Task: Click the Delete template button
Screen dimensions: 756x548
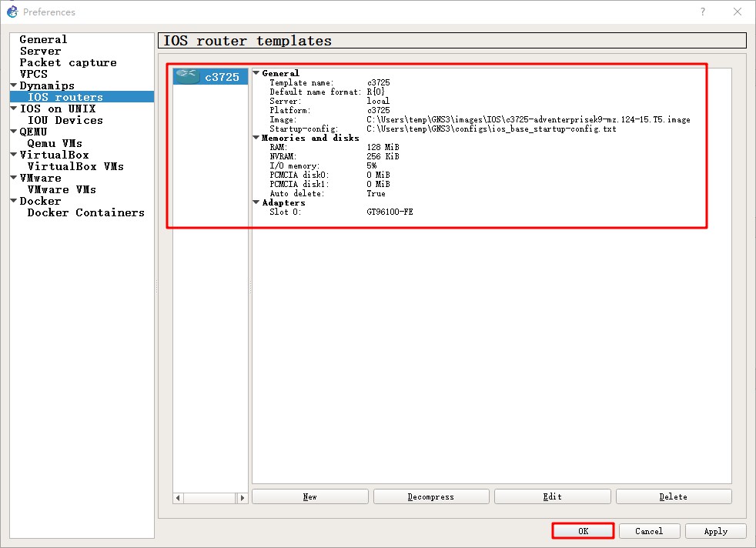Action: 674,496
